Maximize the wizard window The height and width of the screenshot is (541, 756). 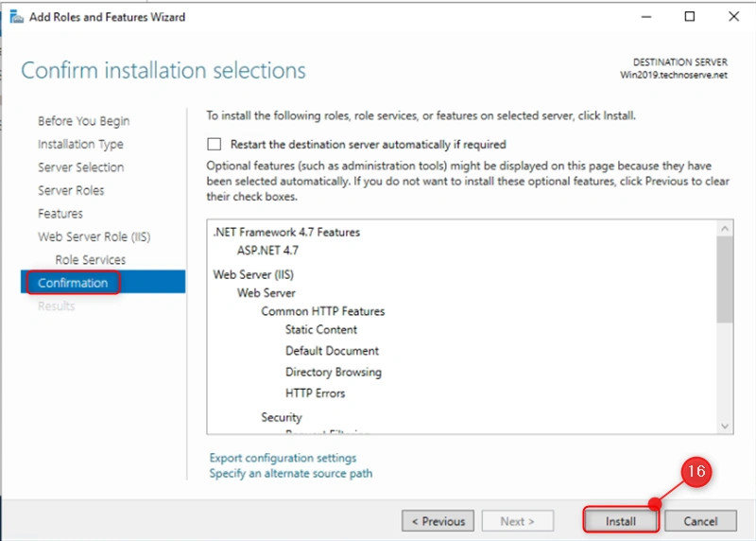point(690,17)
